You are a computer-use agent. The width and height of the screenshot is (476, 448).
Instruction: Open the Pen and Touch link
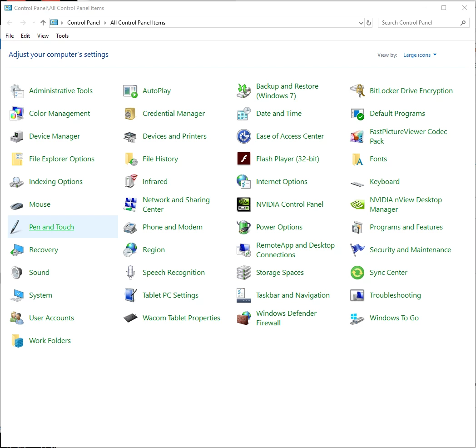[x=52, y=227]
